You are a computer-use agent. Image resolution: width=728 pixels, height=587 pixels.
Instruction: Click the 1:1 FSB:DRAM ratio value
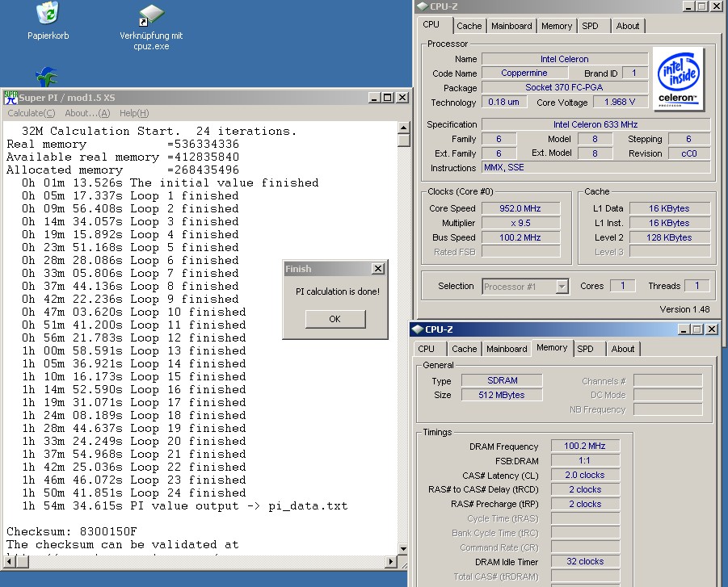[x=585, y=460]
